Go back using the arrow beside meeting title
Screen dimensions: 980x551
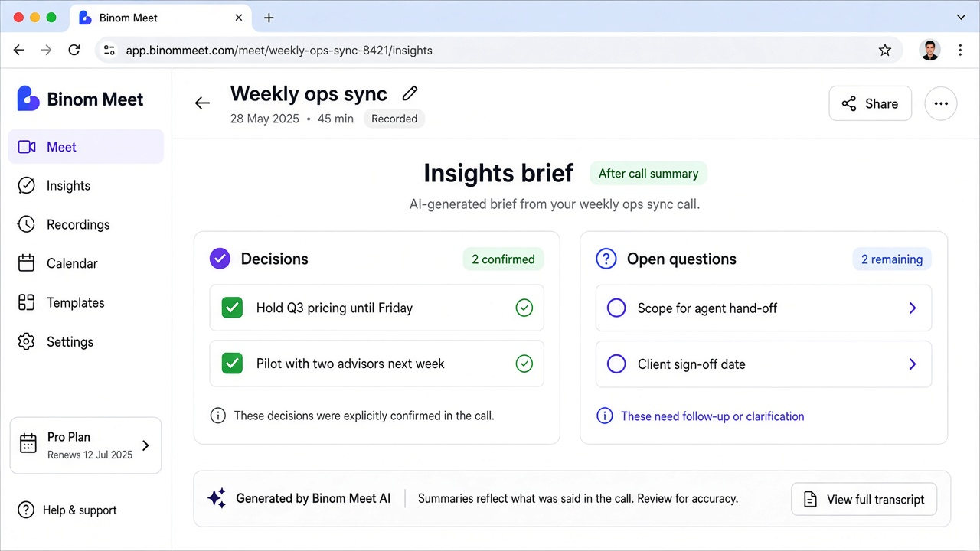202,103
